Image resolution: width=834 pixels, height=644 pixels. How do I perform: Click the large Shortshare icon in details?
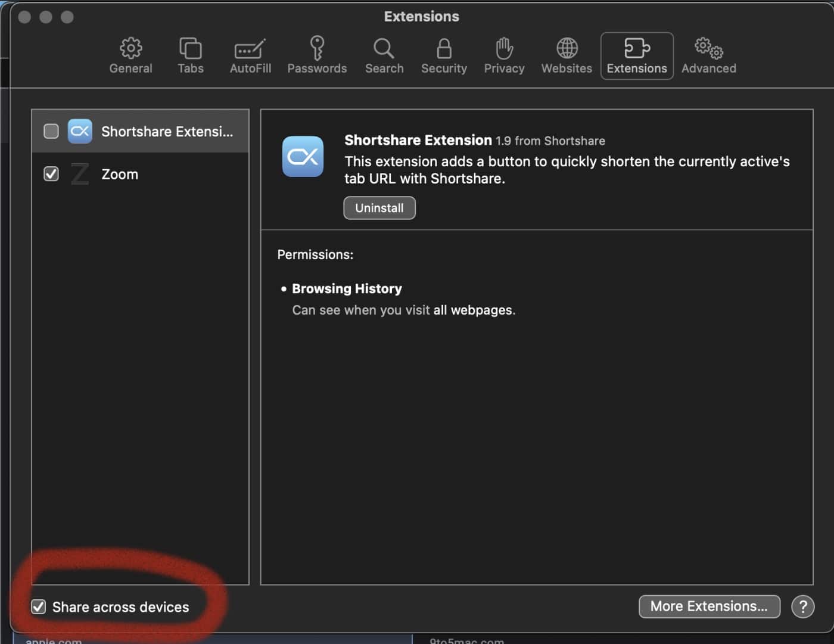(x=303, y=157)
